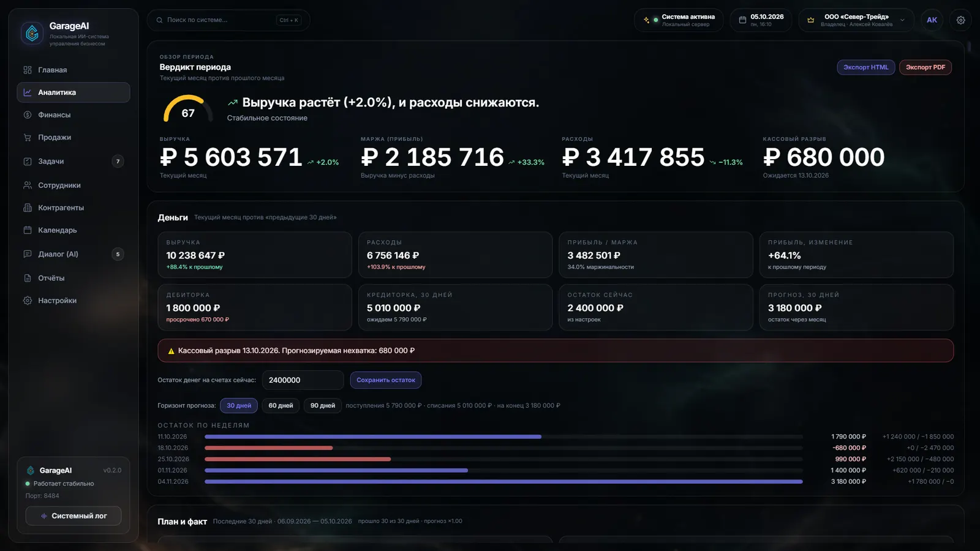Image resolution: width=980 pixels, height=551 pixels.
Task: Click the Отчёты document icon
Action: coord(28,278)
